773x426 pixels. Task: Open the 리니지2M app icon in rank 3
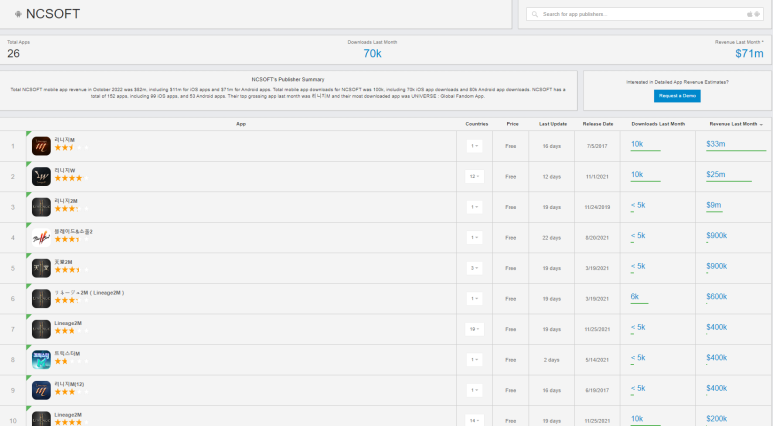click(41, 207)
